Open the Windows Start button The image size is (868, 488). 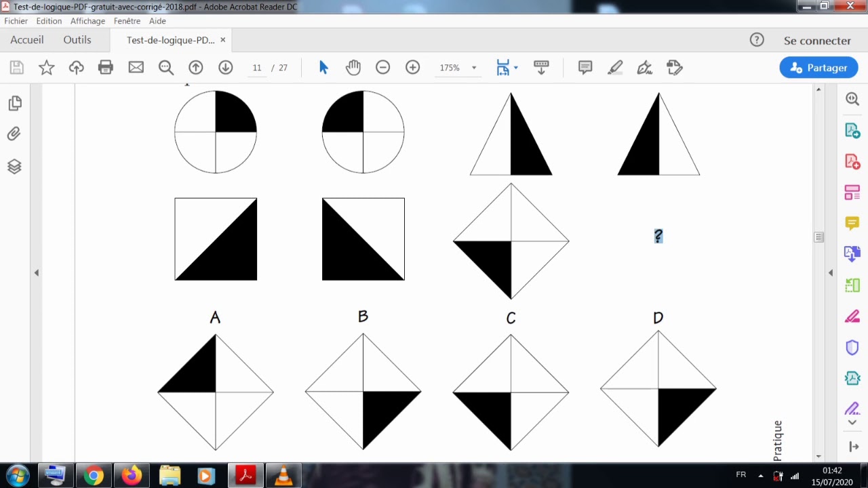(17, 475)
